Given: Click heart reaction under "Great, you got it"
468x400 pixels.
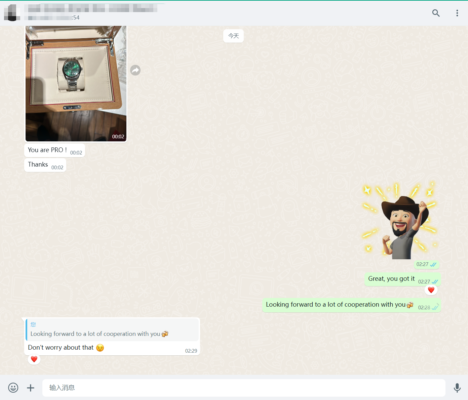Looking at the screenshot, I should [x=431, y=290].
